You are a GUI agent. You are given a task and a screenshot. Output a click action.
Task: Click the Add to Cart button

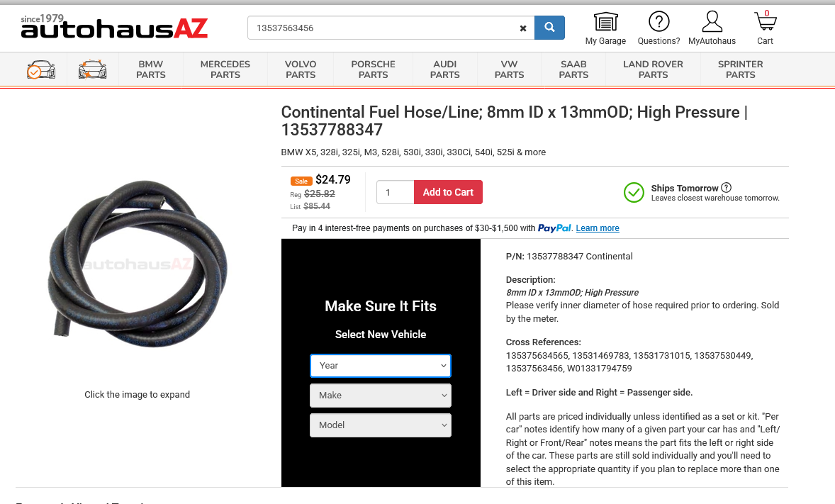coord(449,192)
